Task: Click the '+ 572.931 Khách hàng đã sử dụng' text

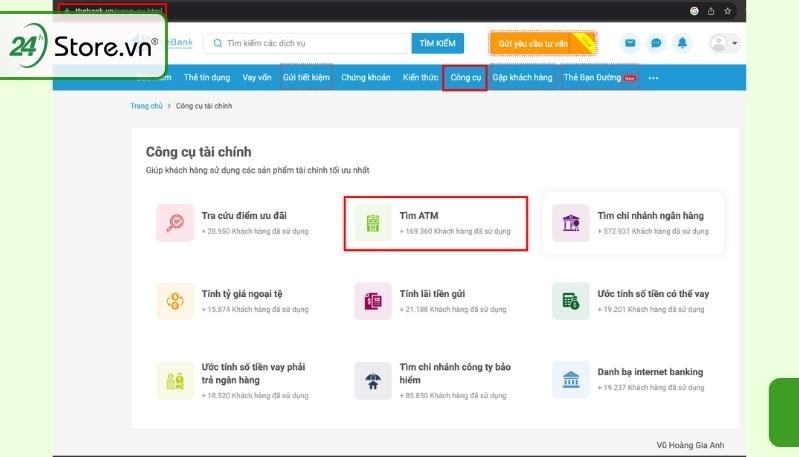Action: click(x=653, y=231)
